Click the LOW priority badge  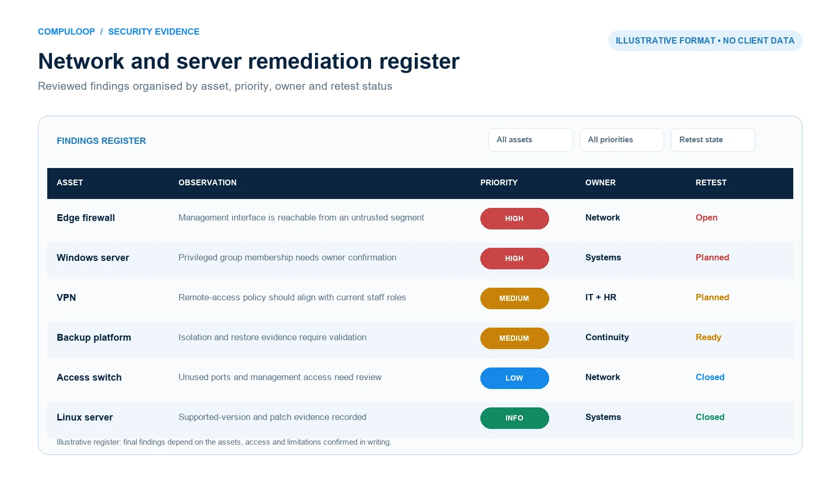tap(514, 378)
